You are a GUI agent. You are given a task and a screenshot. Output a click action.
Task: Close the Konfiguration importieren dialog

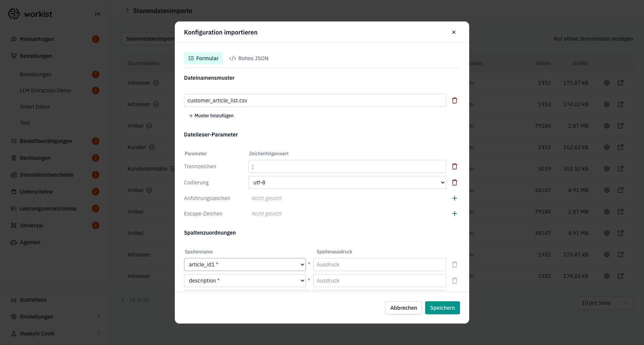[x=454, y=32]
